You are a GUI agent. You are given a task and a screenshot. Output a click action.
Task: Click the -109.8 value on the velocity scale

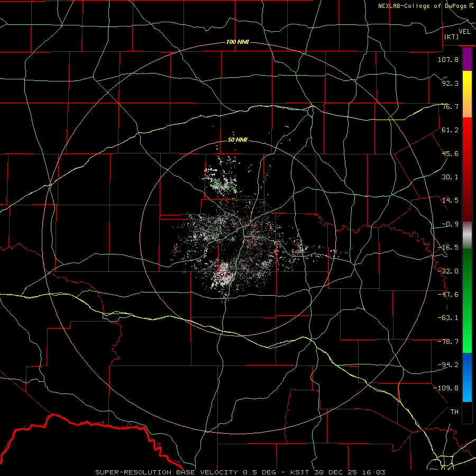tap(446, 388)
